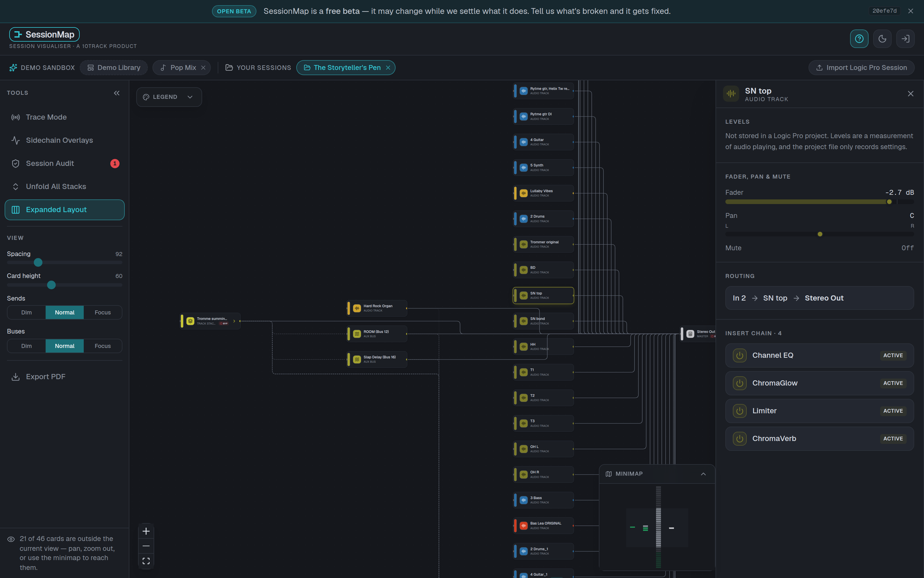Screen dimensions: 924x578
Task: Set Sends to Dim
Action: click(26, 313)
